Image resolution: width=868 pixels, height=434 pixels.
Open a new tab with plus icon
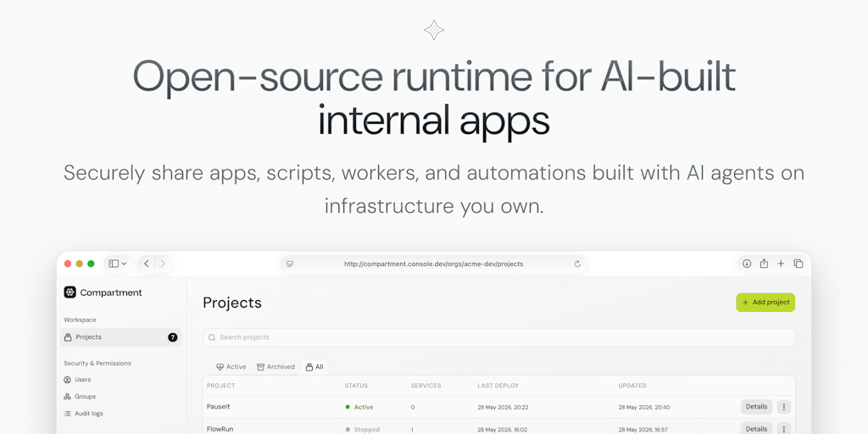click(781, 264)
